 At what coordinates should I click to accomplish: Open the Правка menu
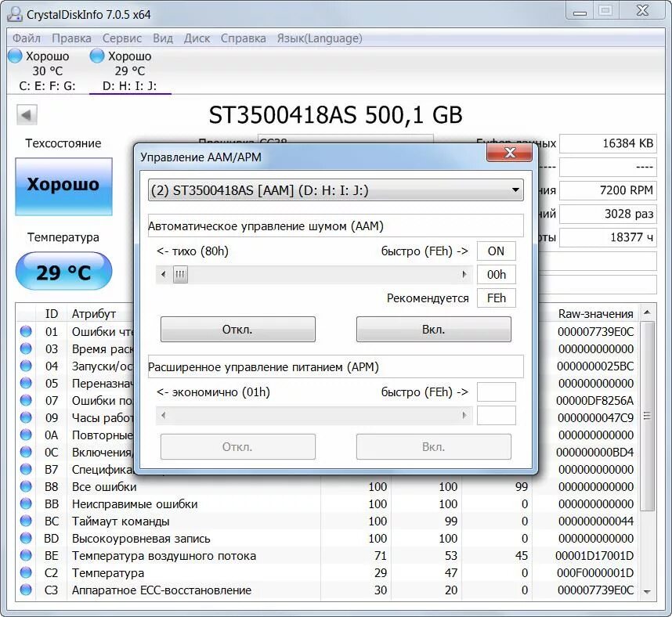(71, 38)
